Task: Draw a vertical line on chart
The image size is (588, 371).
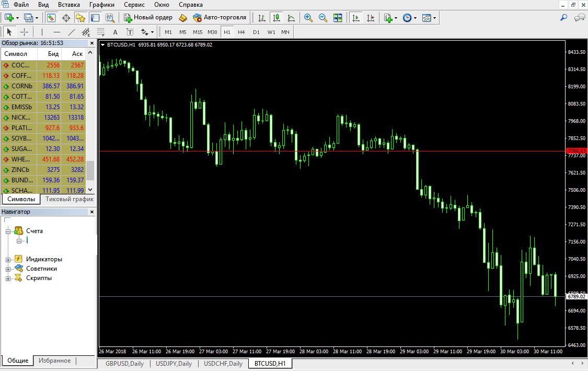Action: click(42, 32)
